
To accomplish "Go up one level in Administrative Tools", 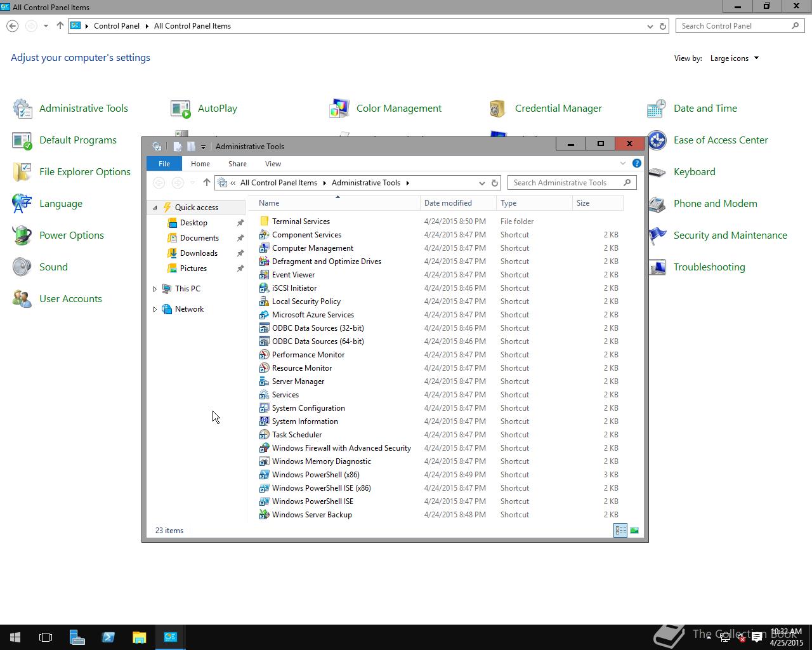I will (206, 183).
